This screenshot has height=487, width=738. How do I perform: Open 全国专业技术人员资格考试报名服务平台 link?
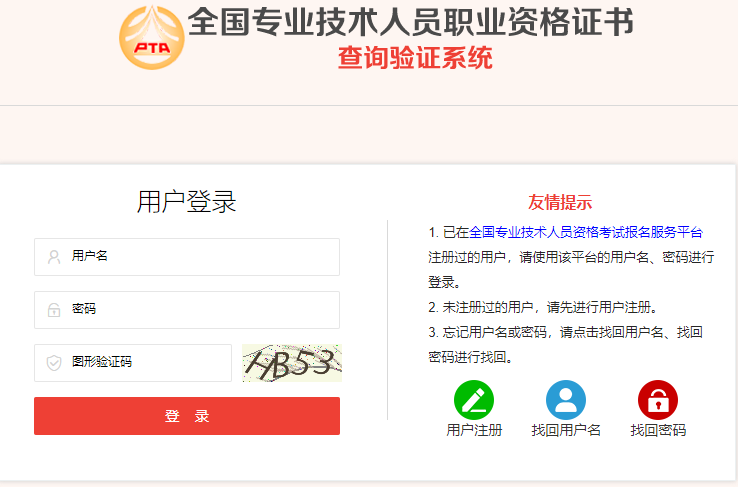click(x=586, y=232)
